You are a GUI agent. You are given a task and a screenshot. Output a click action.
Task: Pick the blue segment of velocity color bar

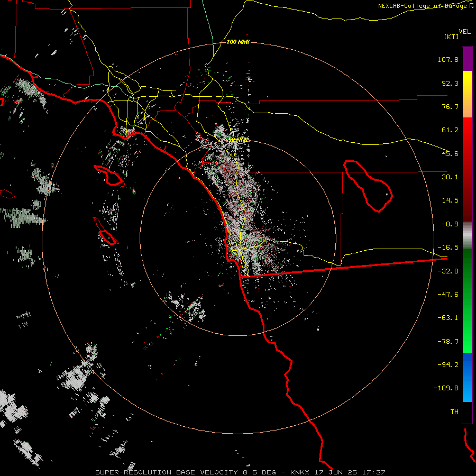coord(467,377)
